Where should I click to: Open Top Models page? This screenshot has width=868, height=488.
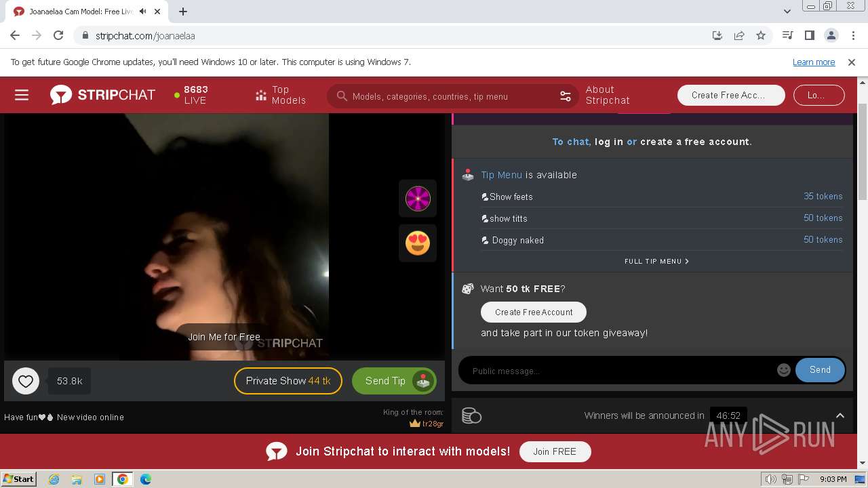[281, 95]
